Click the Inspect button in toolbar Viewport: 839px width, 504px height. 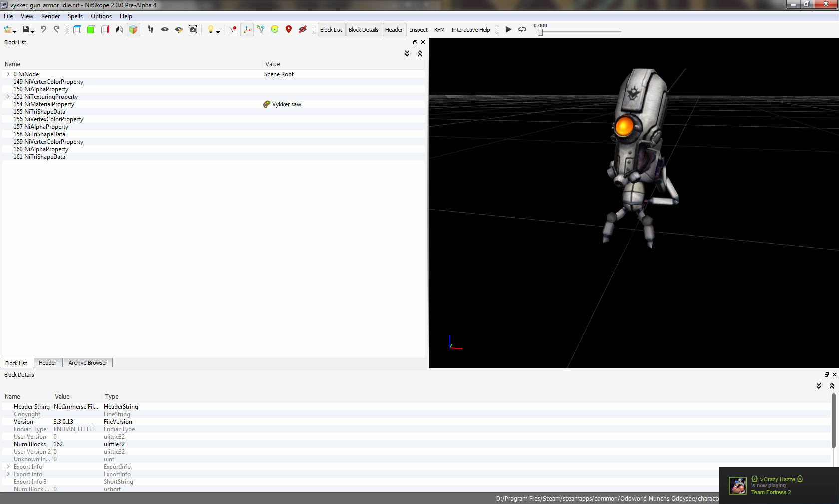click(419, 30)
